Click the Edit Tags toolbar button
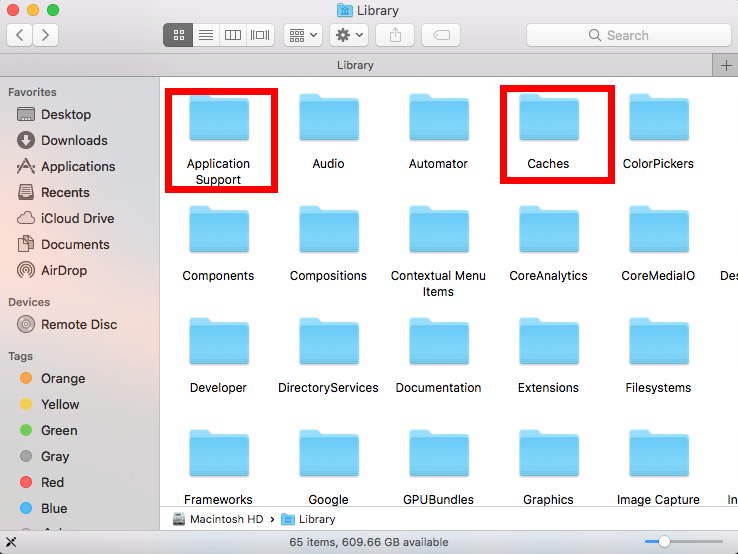 click(x=441, y=35)
